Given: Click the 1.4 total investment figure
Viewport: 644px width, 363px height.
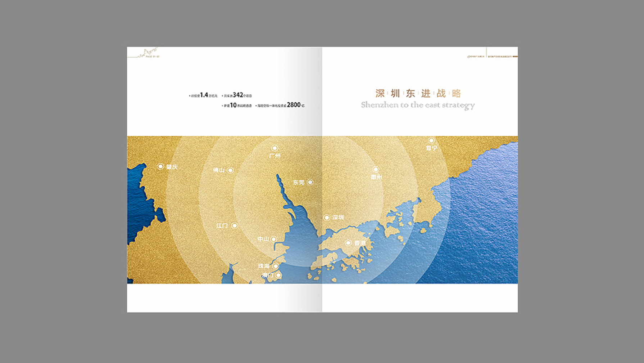Looking at the screenshot, I should 204,95.
